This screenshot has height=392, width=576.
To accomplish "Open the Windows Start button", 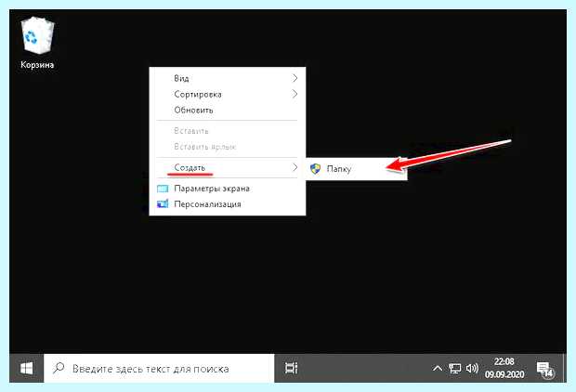I will (x=26, y=368).
